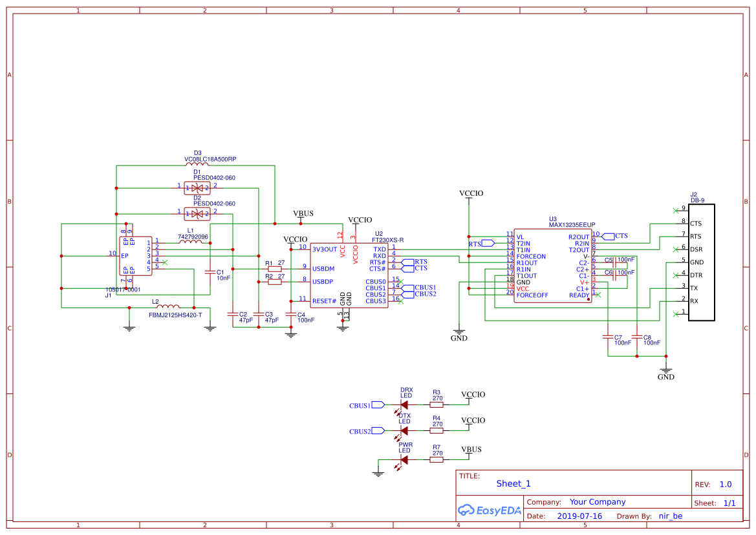Pick the L2 FBMJ2125HS420-T ferrite bead symbol

click(x=168, y=307)
